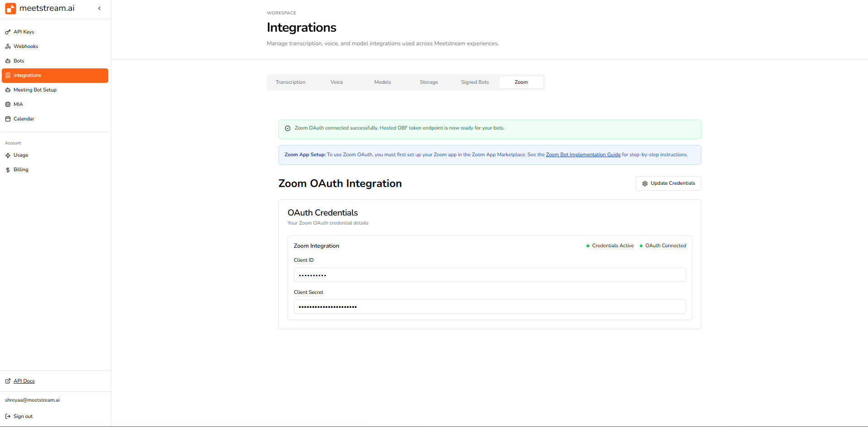The width and height of the screenshot is (868, 427).
Task: Open the API Keys page
Action: tap(55, 32)
